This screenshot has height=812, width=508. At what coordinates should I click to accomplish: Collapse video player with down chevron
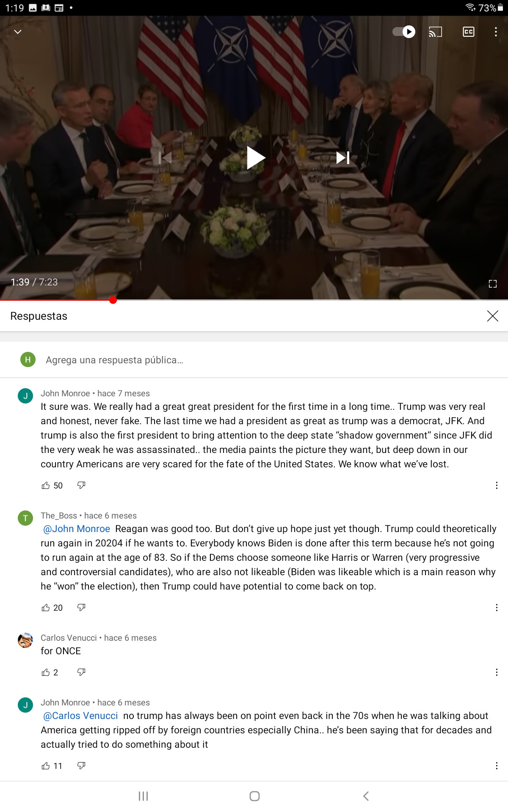pyautogui.click(x=18, y=32)
